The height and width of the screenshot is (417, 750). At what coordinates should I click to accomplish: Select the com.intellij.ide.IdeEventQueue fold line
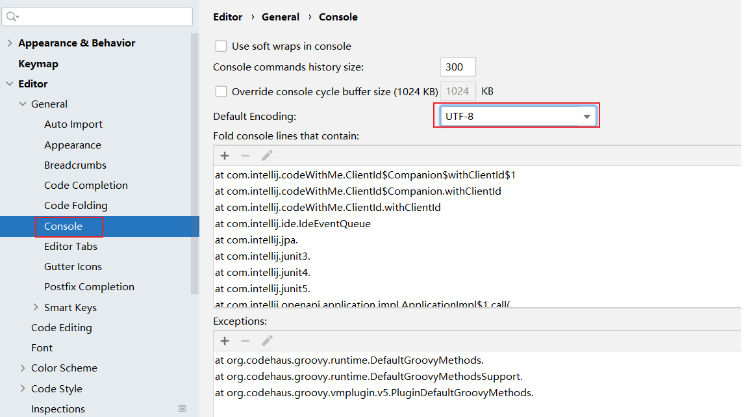point(278,224)
